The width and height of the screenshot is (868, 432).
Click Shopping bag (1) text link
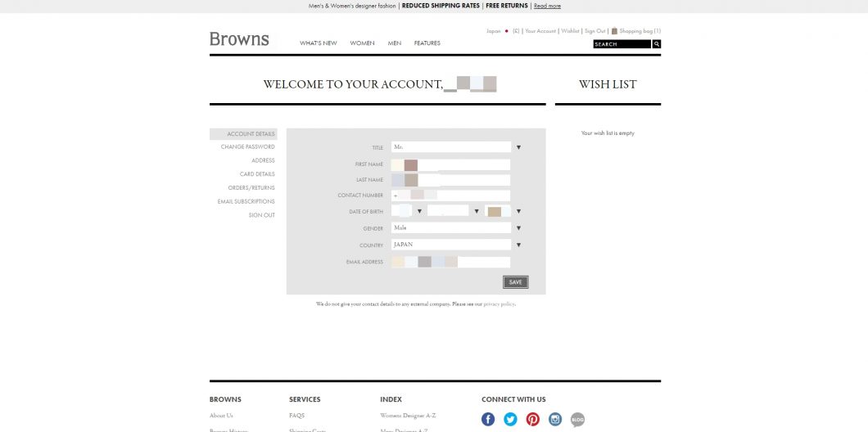(x=640, y=31)
